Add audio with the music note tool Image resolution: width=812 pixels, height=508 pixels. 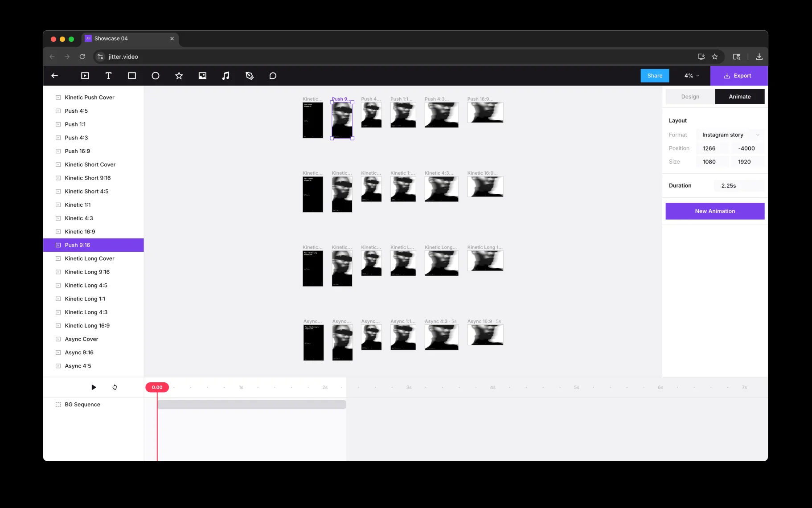click(x=226, y=76)
